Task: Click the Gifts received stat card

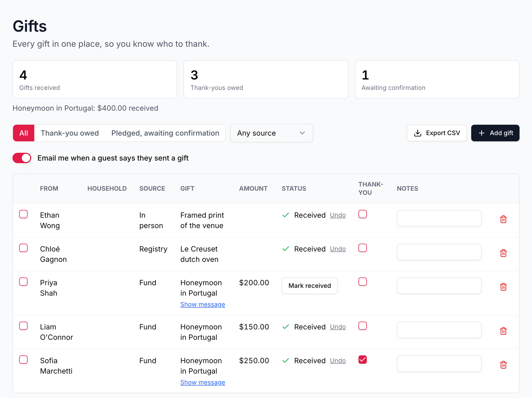Action: click(x=95, y=79)
